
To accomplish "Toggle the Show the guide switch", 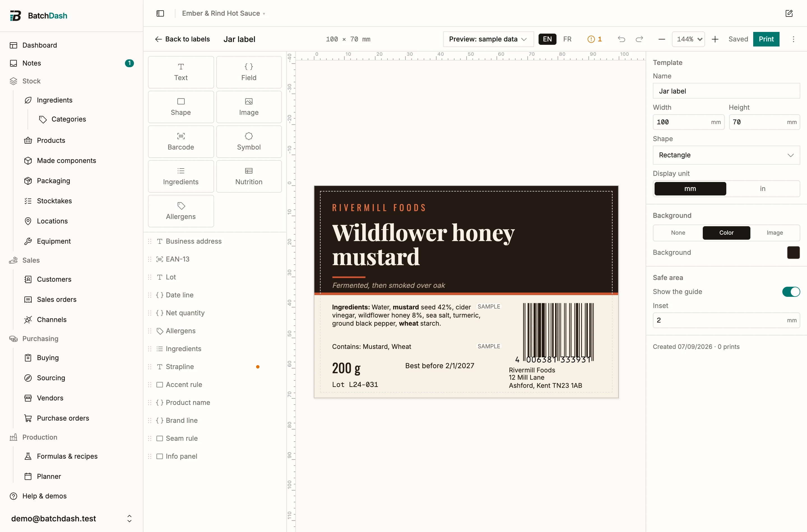I will 791,292.
